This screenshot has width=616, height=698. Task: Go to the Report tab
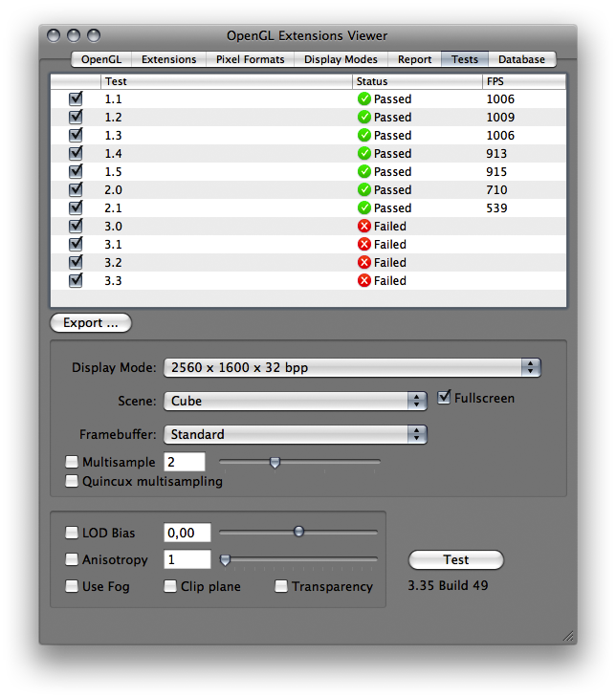click(415, 59)
